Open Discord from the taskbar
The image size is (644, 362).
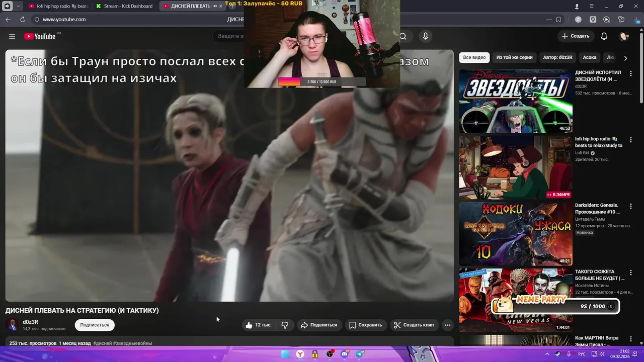pos(345,354)
